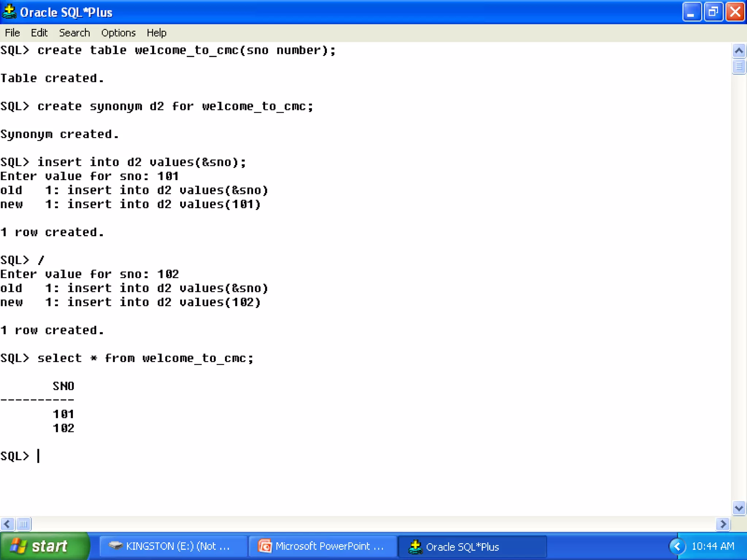Open the Options menu
747x560 pixels.
pyautogui.click(x=118, y=33)
